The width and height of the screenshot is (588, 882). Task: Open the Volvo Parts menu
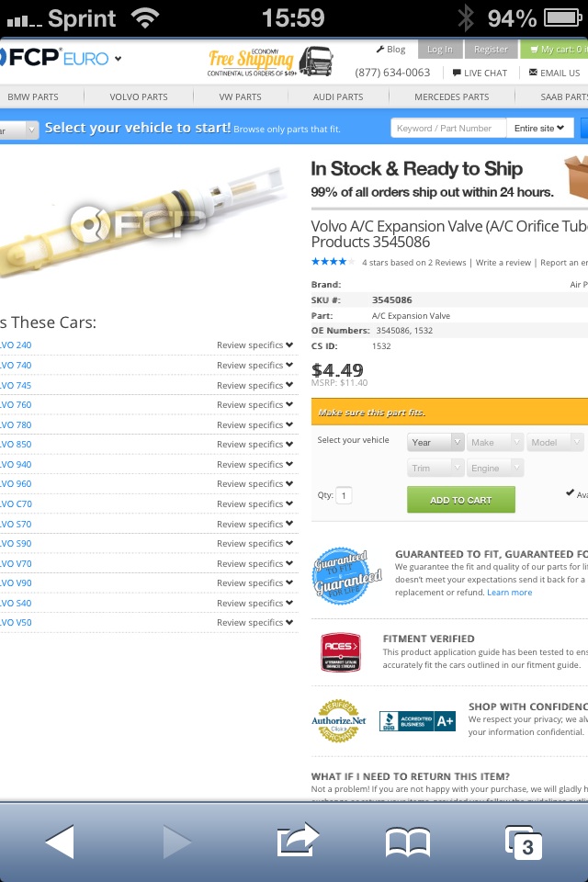point(138,96)
